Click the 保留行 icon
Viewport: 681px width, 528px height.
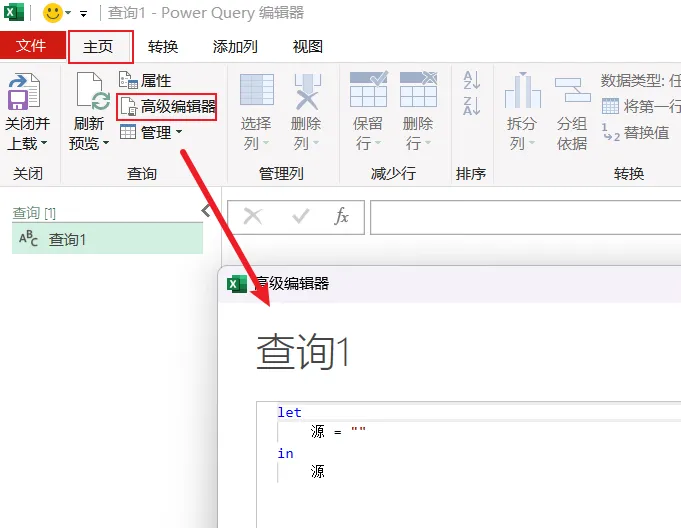pyautogui.click(x=369, y=89)
